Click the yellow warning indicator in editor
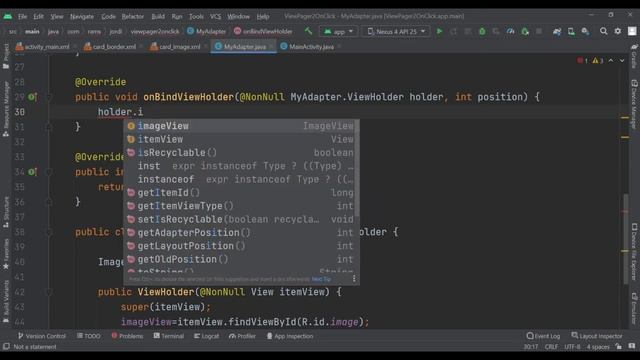The height and width of the screenshot is (360, 640). tap(598, 60)
